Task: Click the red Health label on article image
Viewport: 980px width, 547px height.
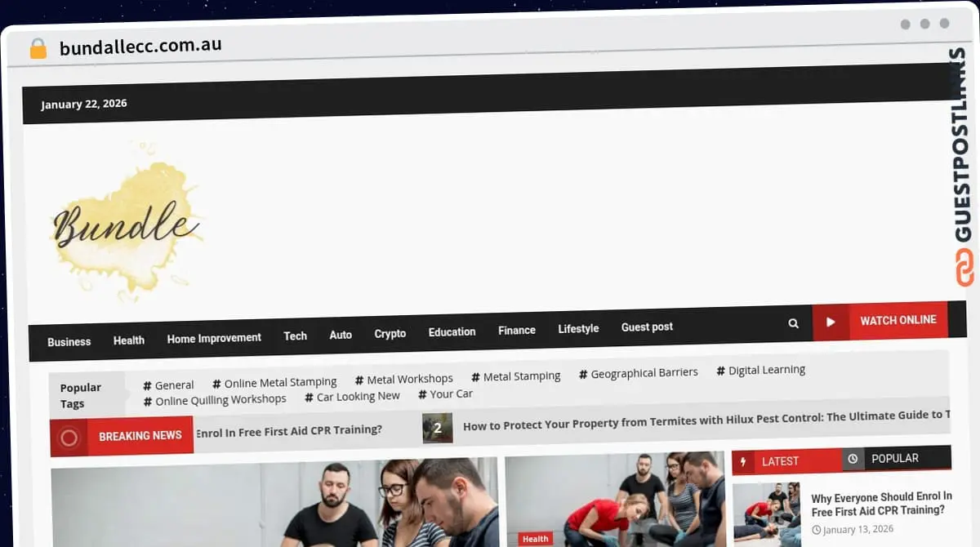Action: (535, 539)
